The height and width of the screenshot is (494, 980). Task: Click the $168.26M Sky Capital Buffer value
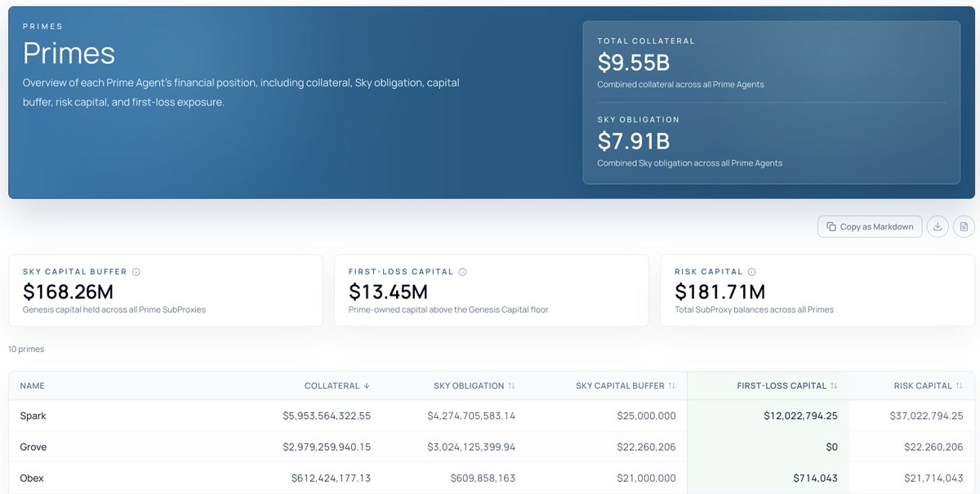pos(68,292)
